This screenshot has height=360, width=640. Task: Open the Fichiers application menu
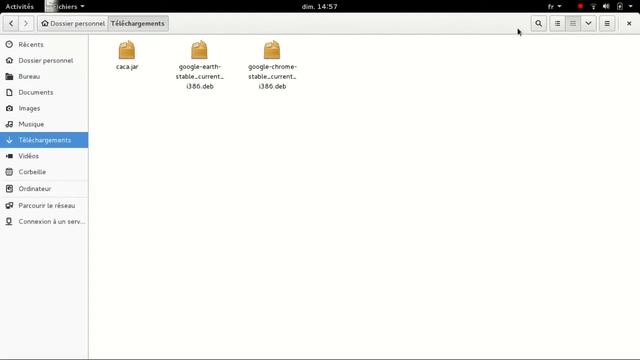[65, 7]
